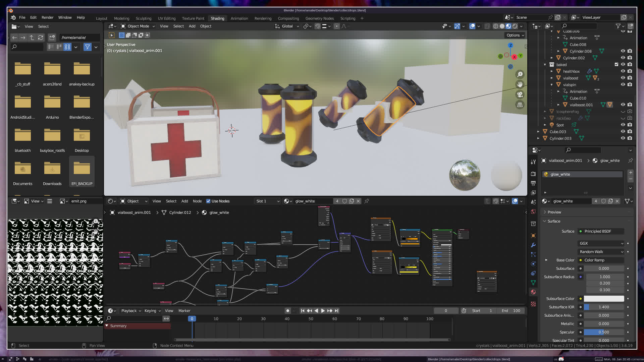Hide healthbox object with eye icon

point(623,71)
